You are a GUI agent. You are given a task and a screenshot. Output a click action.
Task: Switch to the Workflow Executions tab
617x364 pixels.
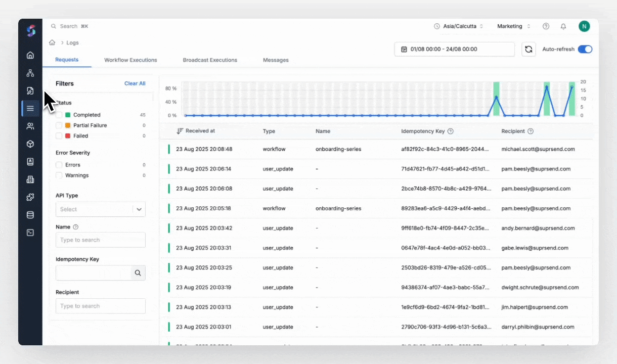[x=130, y=60]
